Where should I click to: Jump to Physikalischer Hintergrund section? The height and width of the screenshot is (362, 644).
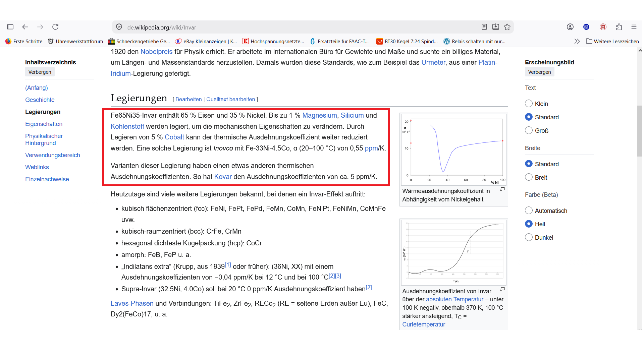tap(44, 139)
